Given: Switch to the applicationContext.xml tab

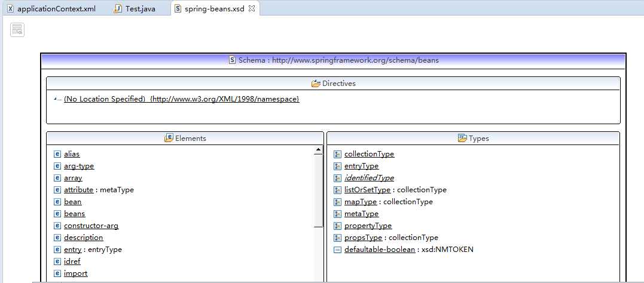Looking at the screenshot, I should 52,8.
